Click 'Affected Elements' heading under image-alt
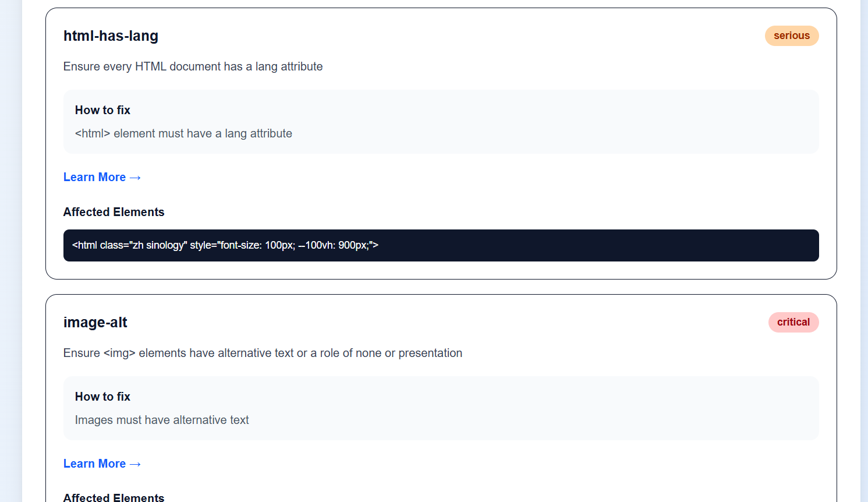 114,497
